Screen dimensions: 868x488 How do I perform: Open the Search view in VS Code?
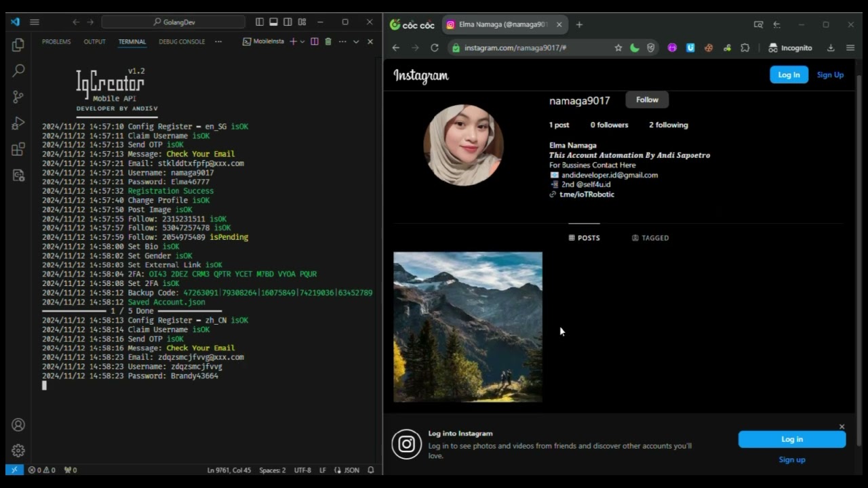click(x=18, y=70)
